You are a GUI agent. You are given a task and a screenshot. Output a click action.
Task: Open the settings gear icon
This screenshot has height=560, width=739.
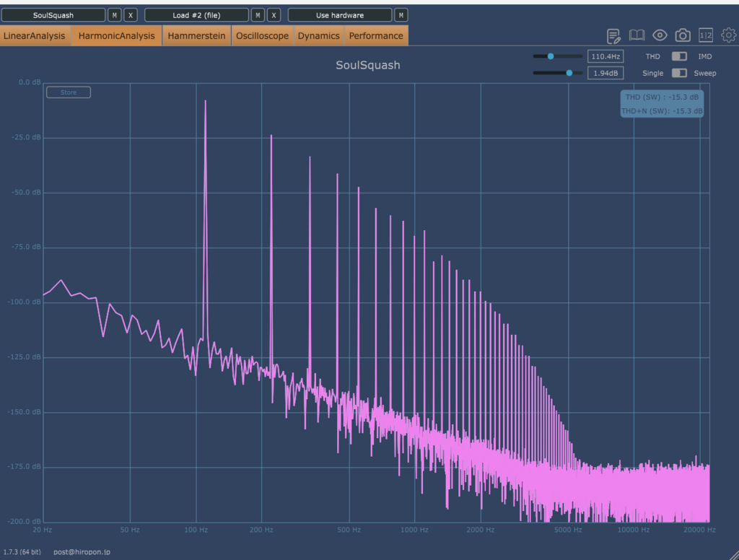pos(729,35)
